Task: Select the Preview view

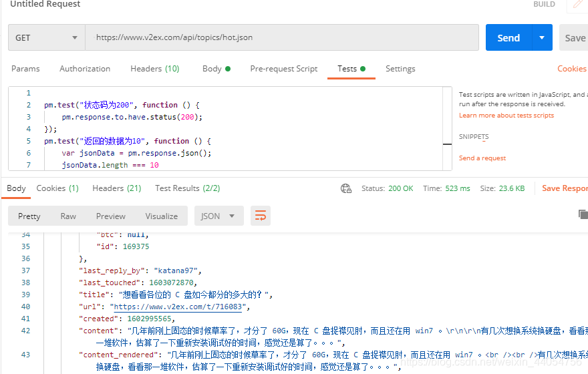Action: [x=111, y=216]
